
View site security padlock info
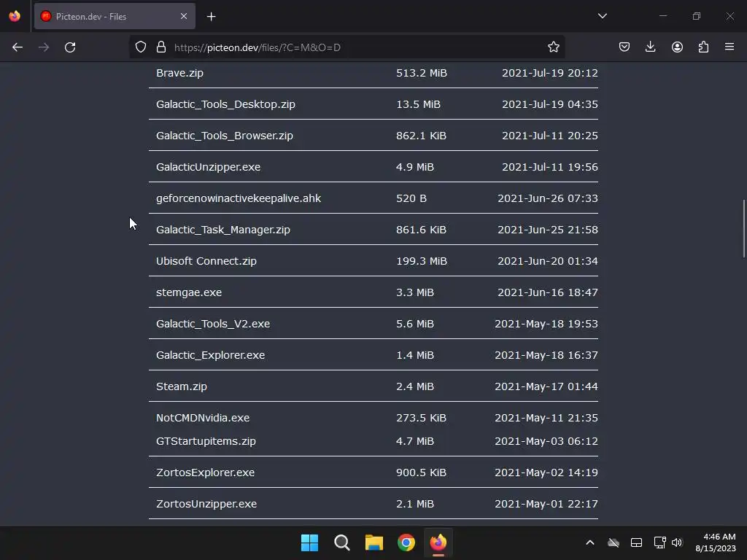click(161, 47)
